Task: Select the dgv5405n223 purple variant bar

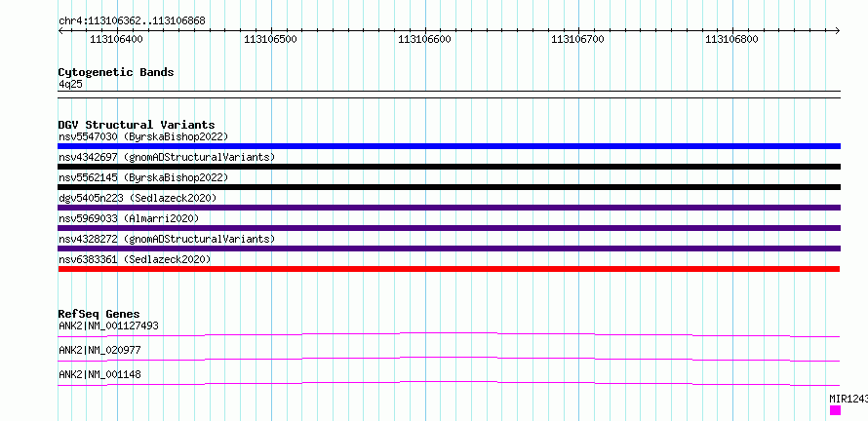Action: pos(449,208)
